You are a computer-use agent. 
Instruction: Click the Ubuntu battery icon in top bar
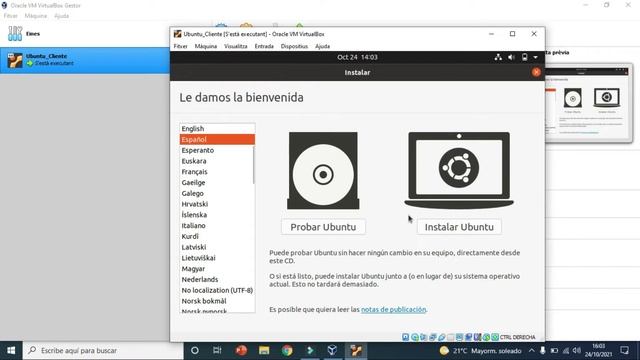click(524, 57)
